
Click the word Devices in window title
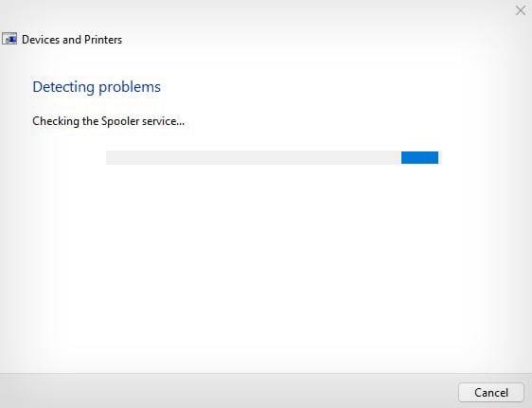click(41, 40)
